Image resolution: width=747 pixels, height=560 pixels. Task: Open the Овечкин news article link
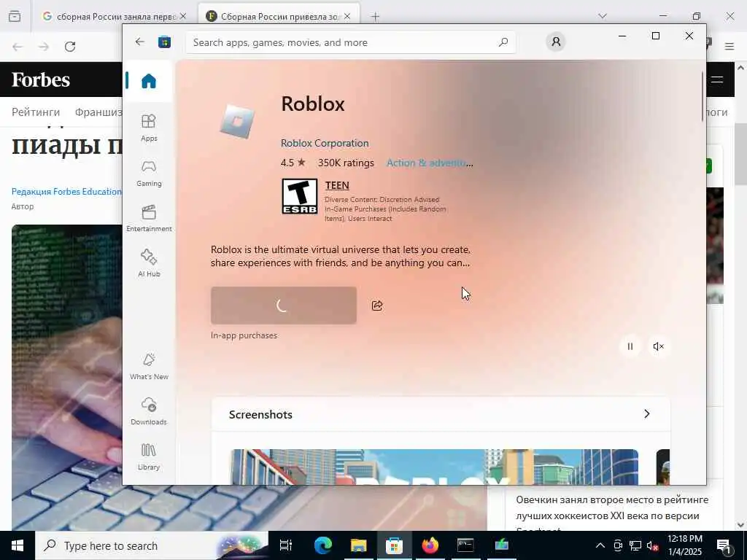[x=612, y=513]
